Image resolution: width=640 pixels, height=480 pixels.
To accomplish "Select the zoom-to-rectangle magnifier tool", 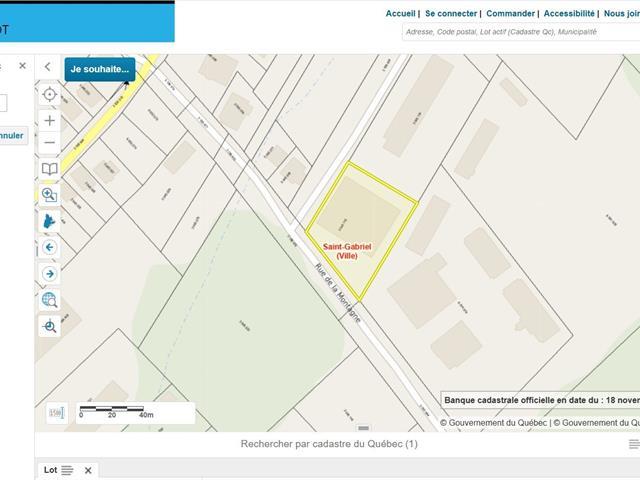I will click(49, 195).
